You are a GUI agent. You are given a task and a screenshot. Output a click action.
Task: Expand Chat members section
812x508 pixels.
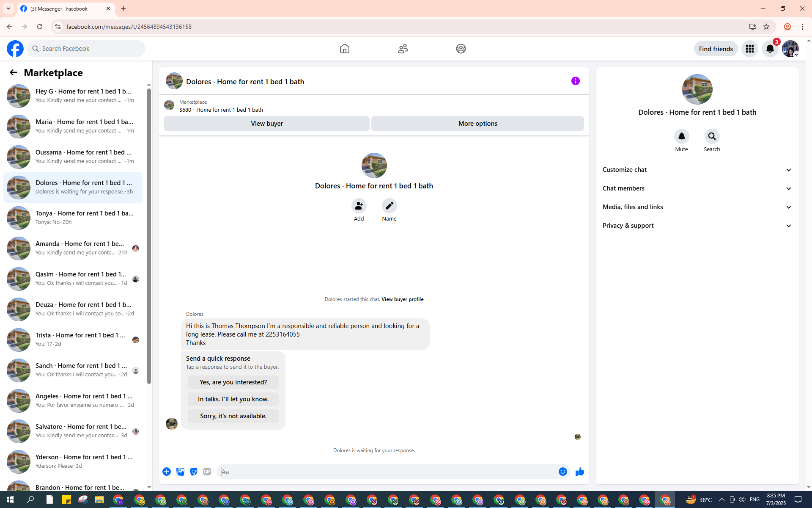pos(697,188)
